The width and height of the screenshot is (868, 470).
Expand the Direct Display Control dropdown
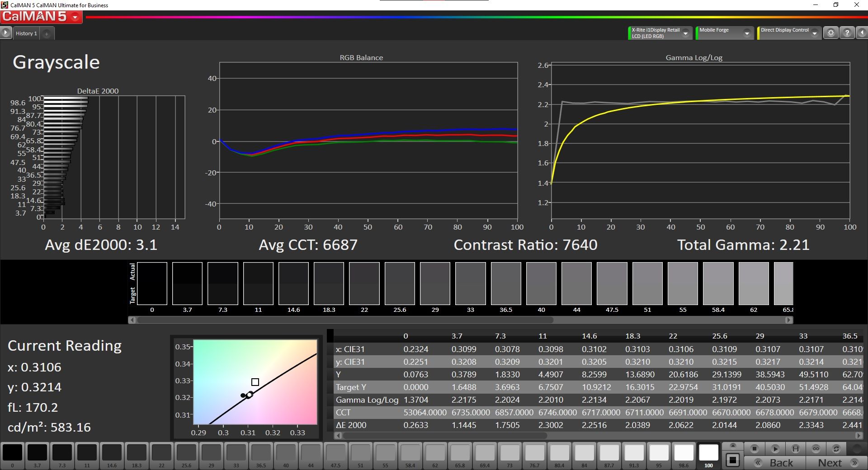coord(814,33)
